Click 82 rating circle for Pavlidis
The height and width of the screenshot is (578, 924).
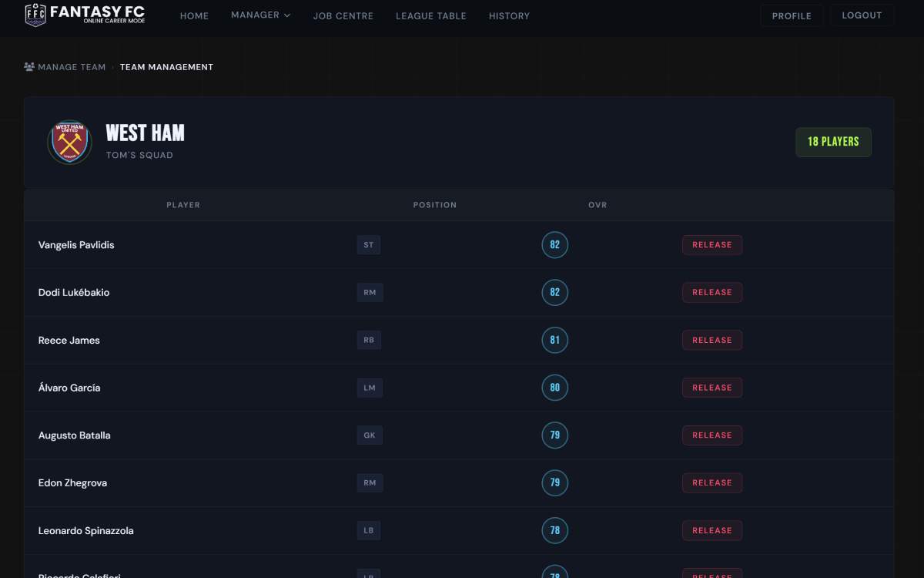(555, 245)
